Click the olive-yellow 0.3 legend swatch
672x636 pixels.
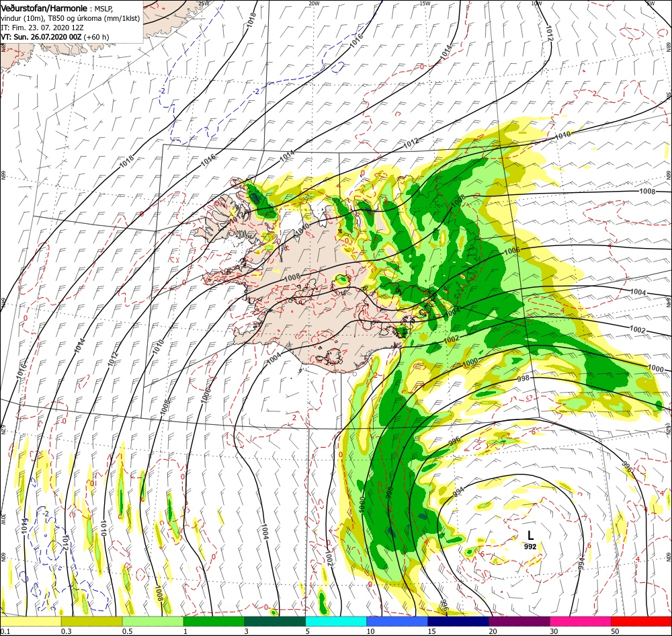tap(91, 621)
